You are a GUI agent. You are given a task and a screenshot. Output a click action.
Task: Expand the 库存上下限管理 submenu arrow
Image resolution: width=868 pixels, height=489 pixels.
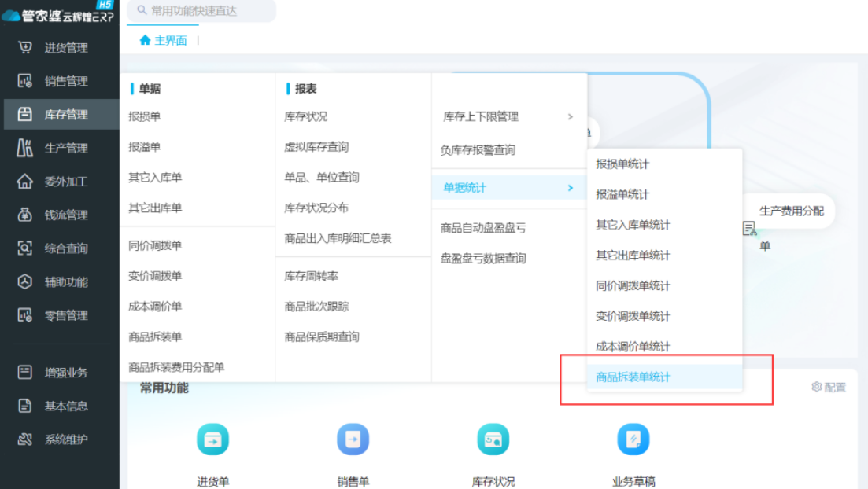(x=571, y=116)
